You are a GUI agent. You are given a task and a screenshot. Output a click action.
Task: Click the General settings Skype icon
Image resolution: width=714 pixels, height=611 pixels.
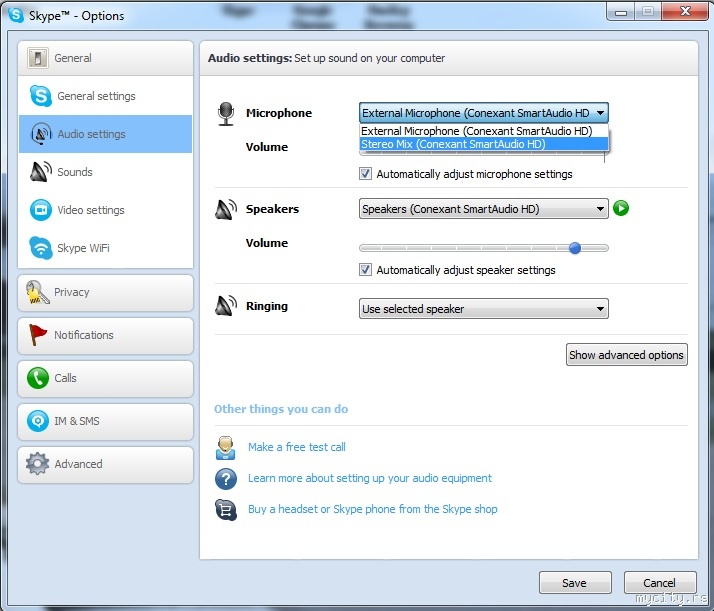(41, 96)
